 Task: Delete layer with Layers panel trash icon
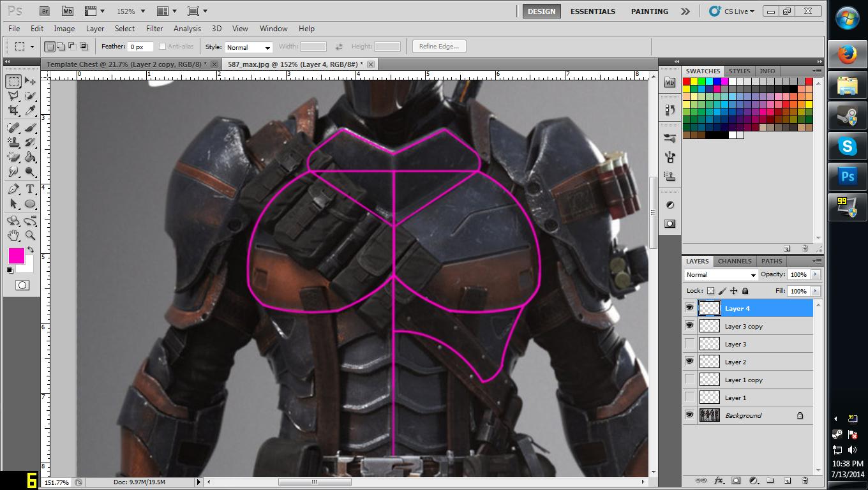[x=805, y=480]
